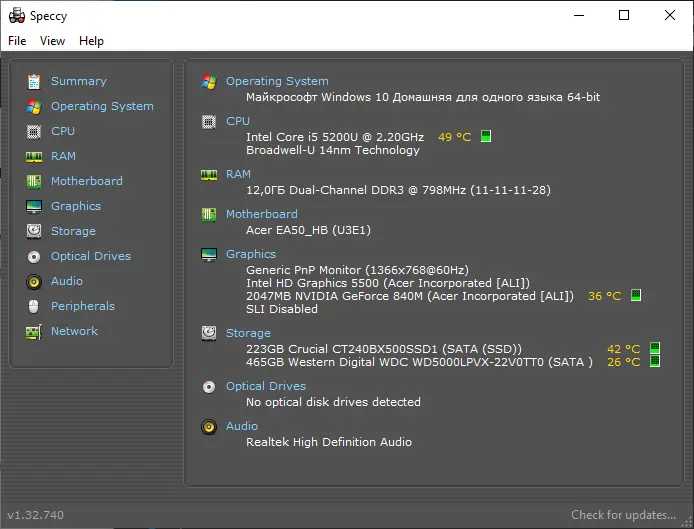The width and height of the screenshot is (694, 529).
Task: Click the Network card icon in sidebar
Action: click(34, 332)
